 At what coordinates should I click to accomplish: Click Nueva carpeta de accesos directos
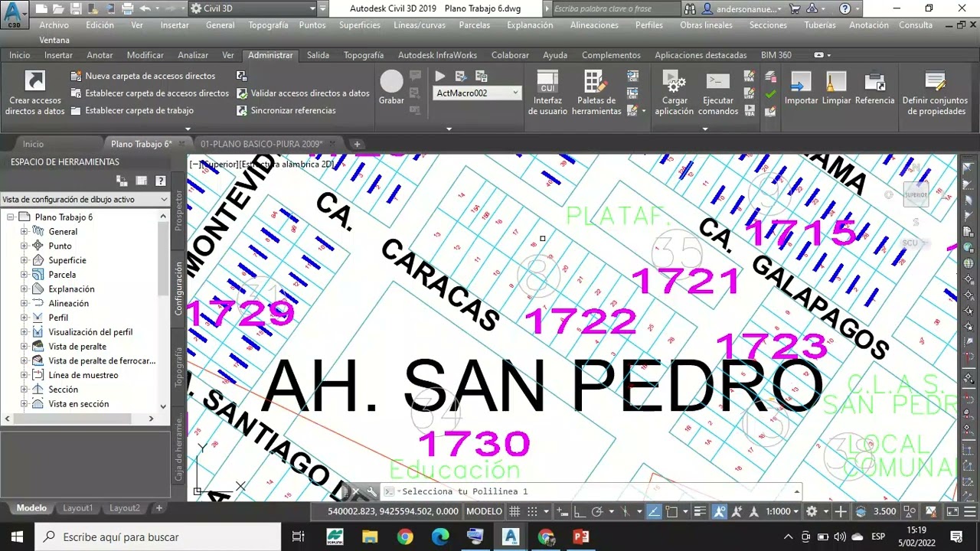[142, 76]
